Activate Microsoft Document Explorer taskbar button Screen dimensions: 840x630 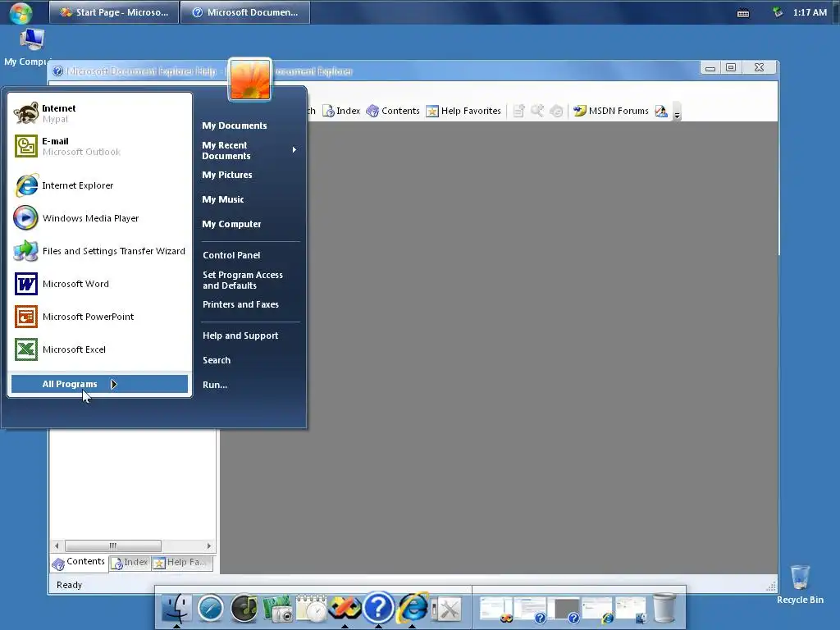(245, 12)
